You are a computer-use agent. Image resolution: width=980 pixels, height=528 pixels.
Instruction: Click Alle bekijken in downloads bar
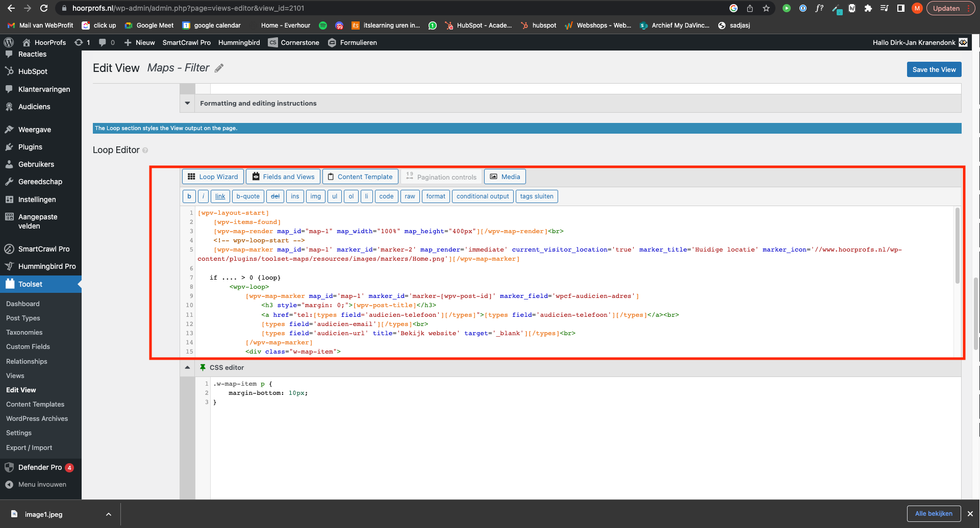[934, 514]
